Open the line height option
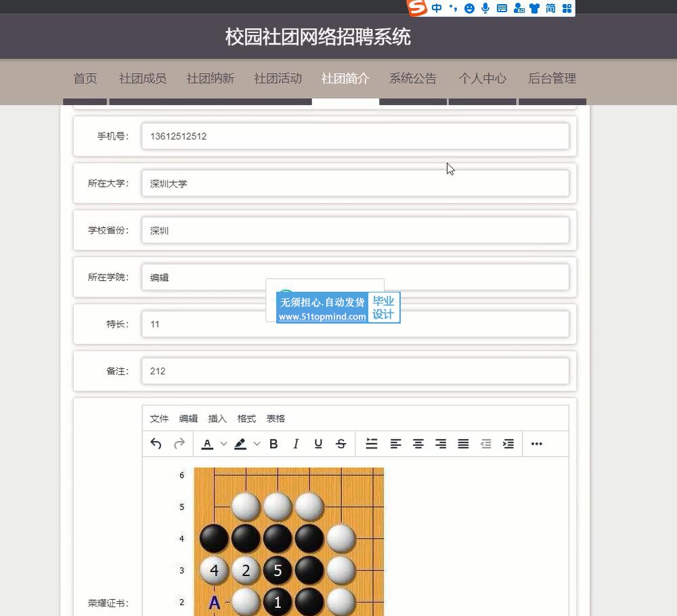Screen dimensions: 677x616 (x=372, y=444)
